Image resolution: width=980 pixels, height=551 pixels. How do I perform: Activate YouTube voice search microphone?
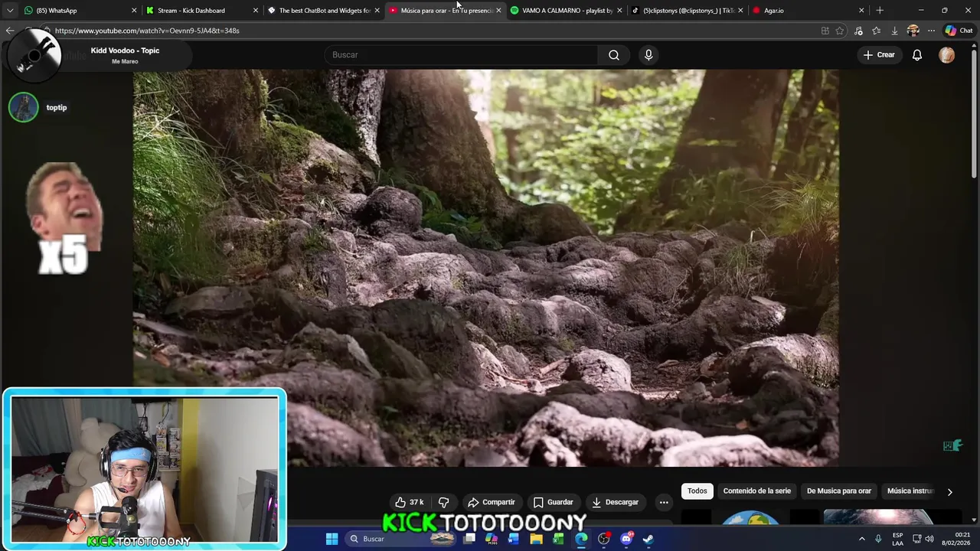(648, 55)
